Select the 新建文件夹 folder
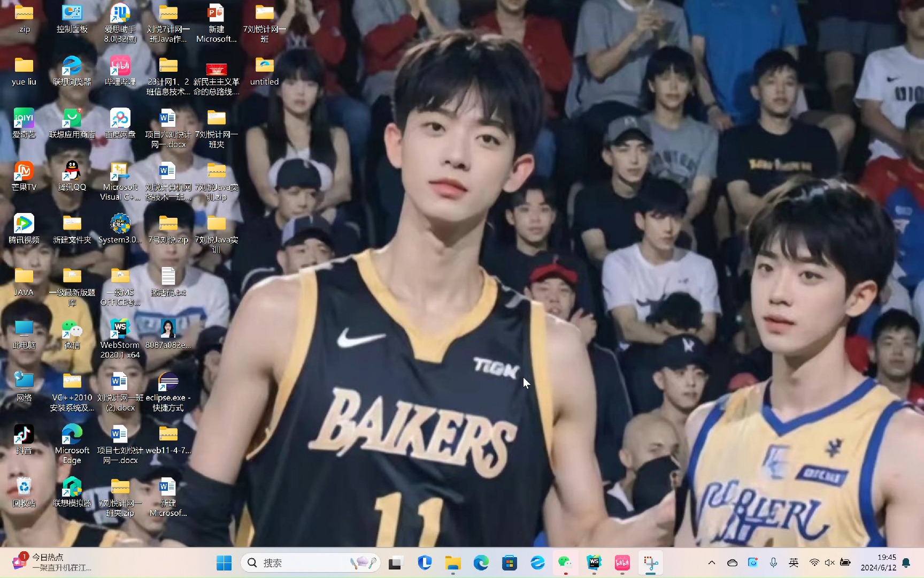The height and width of the screenshot is (578, 924). point(72,229)
